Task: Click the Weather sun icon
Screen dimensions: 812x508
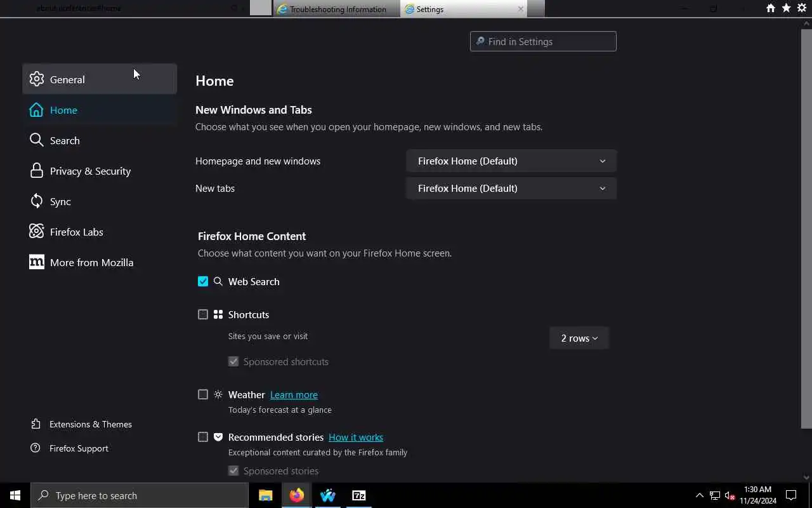Action: point(218,394)
